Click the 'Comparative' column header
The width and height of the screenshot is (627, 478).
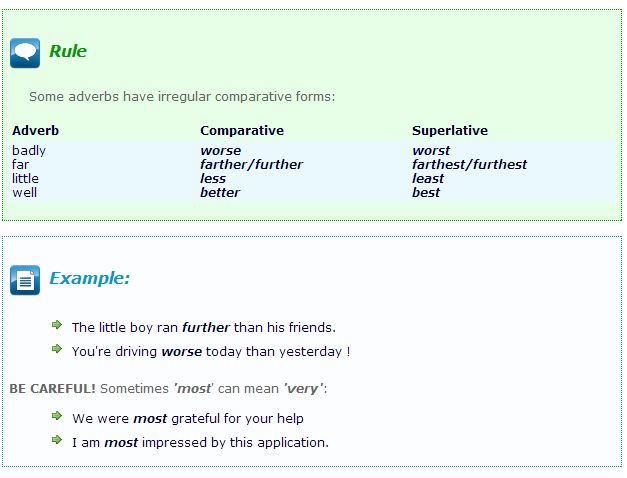click(242, 131)
